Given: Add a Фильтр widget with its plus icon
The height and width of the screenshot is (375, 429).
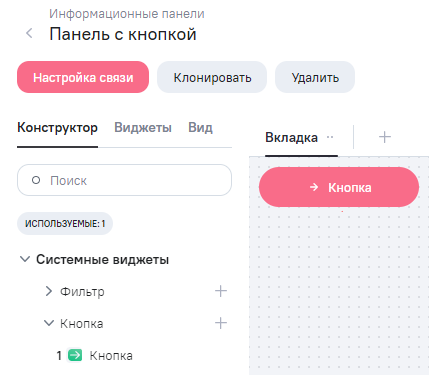Looking at the screenshot, I should pyautogui.click(x=221, y=291).
